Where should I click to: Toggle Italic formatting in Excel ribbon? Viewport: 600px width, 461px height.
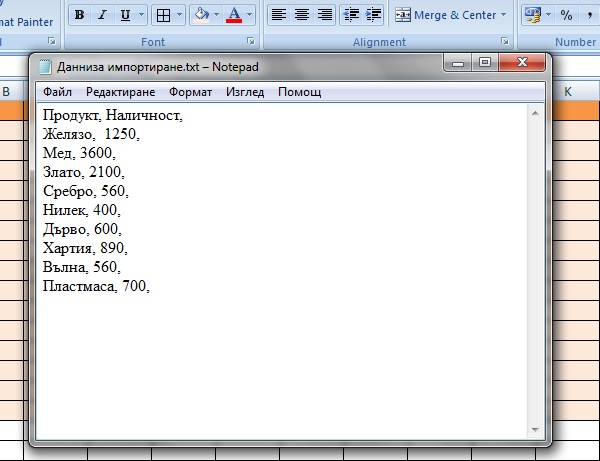(102, 15)
